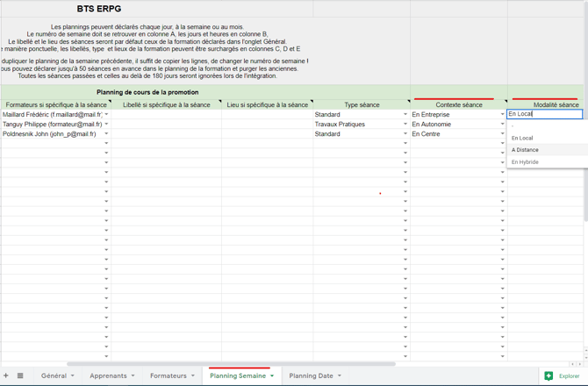Switch to the Apprenants sheet tab
The height and width of the screenshot is (386, 588).
(x=108, y=375)
